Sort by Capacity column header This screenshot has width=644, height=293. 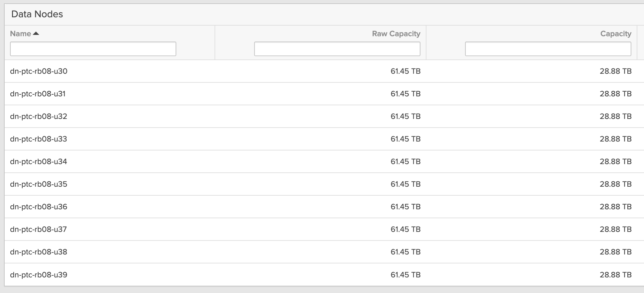click(615, 34)
